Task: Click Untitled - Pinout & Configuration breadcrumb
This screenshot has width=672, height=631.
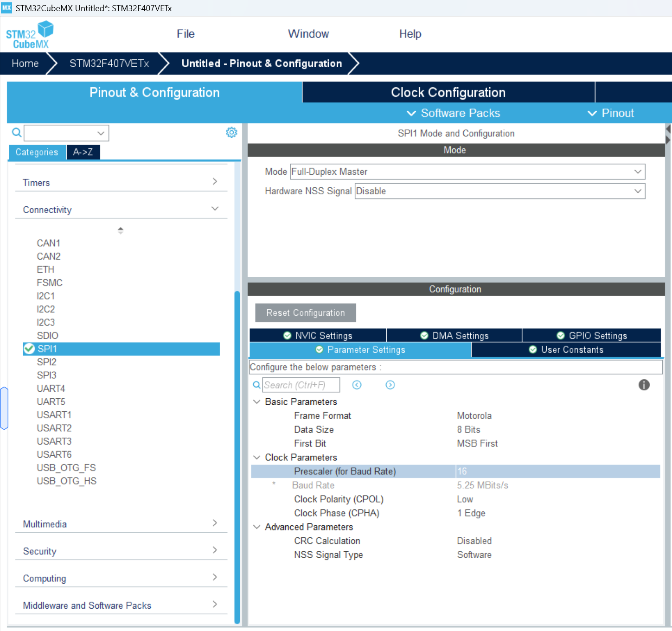Action: coord(262,64)
